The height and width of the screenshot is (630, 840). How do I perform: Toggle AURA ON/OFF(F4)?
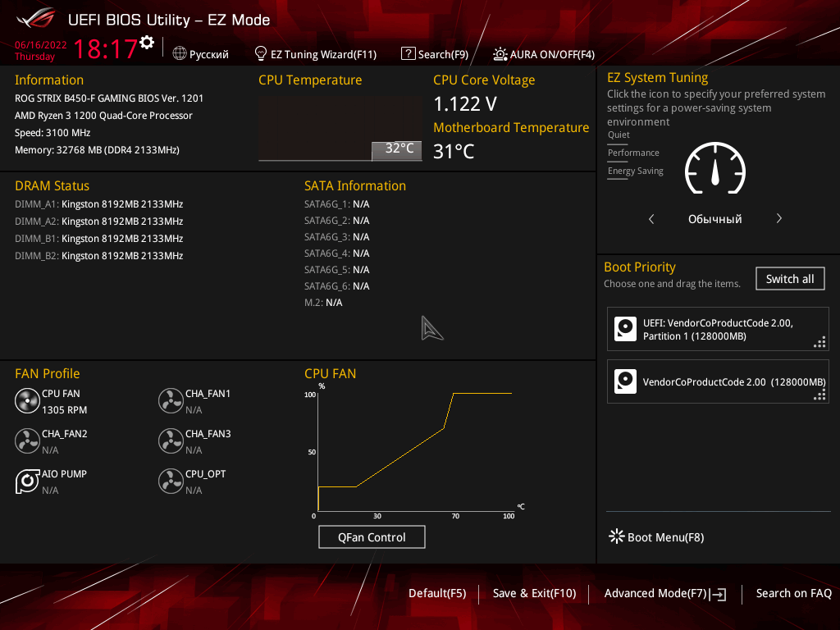point(552,55)
